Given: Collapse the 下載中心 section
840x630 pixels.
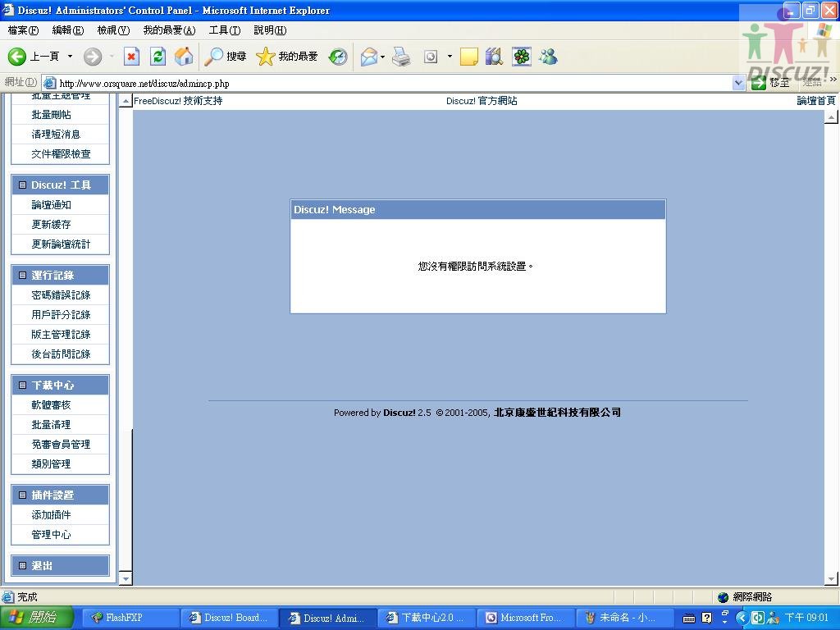Looking at the screenshot, I should click(22, 385).
